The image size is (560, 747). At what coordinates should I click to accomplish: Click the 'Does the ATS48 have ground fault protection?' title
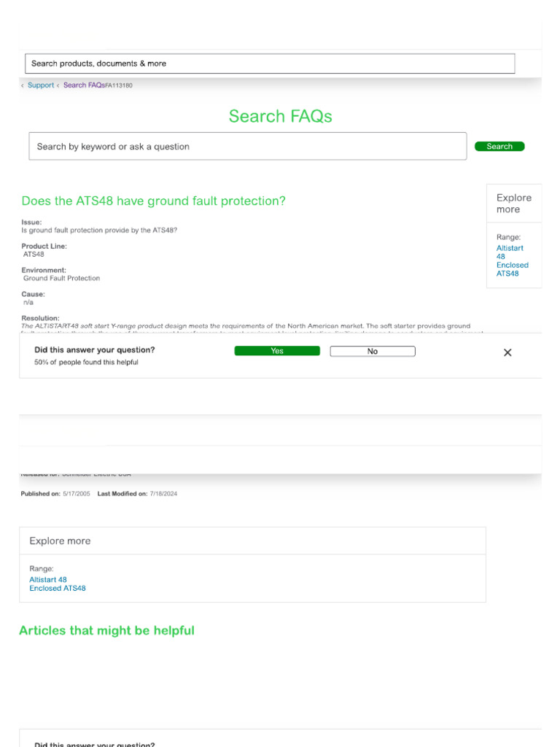click(x=154, y=201)
